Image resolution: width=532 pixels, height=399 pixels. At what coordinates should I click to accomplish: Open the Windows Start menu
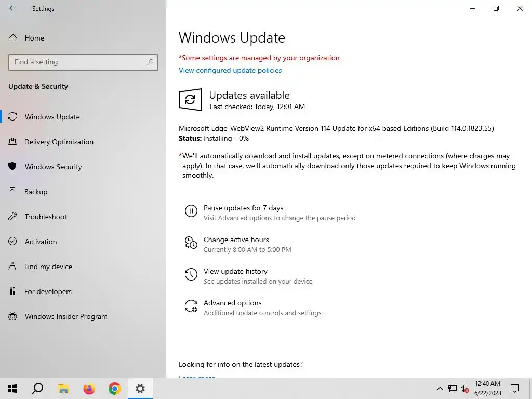(12, 389)
